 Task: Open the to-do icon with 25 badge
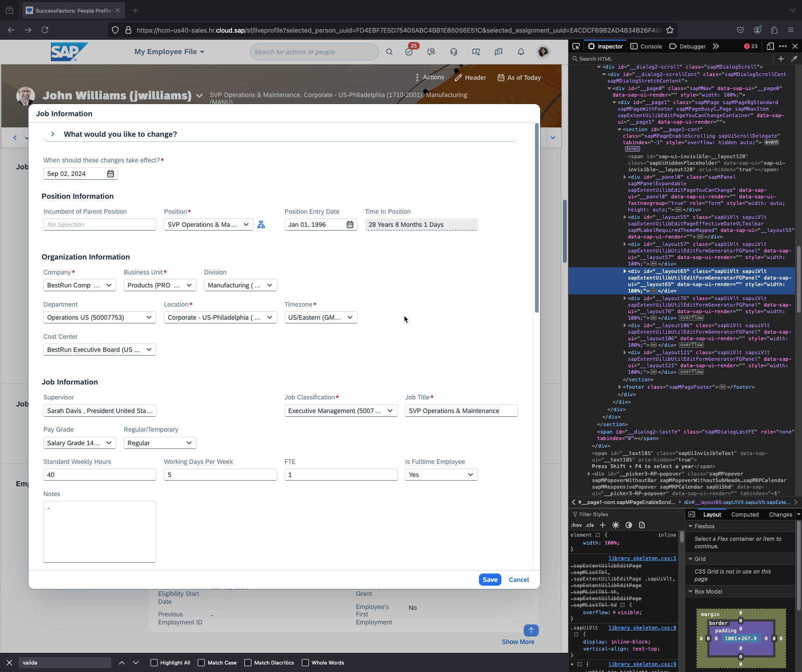tap(409, 51)
